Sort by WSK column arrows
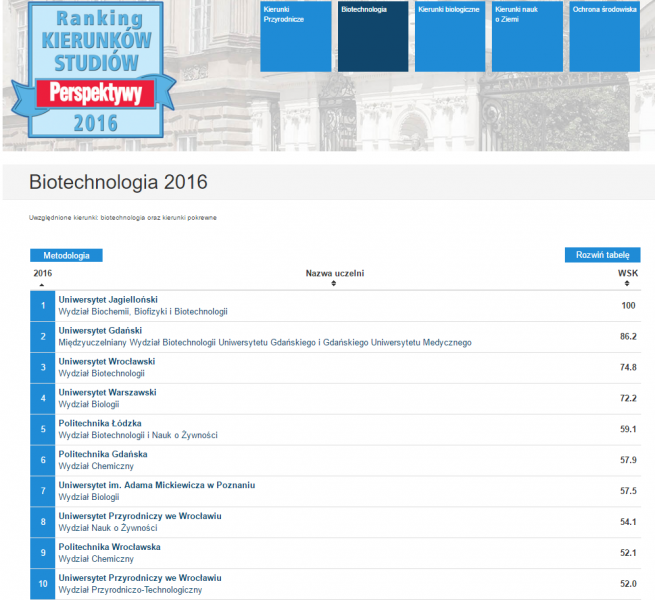This screenshot has height=600, width=655. point(627,283)
